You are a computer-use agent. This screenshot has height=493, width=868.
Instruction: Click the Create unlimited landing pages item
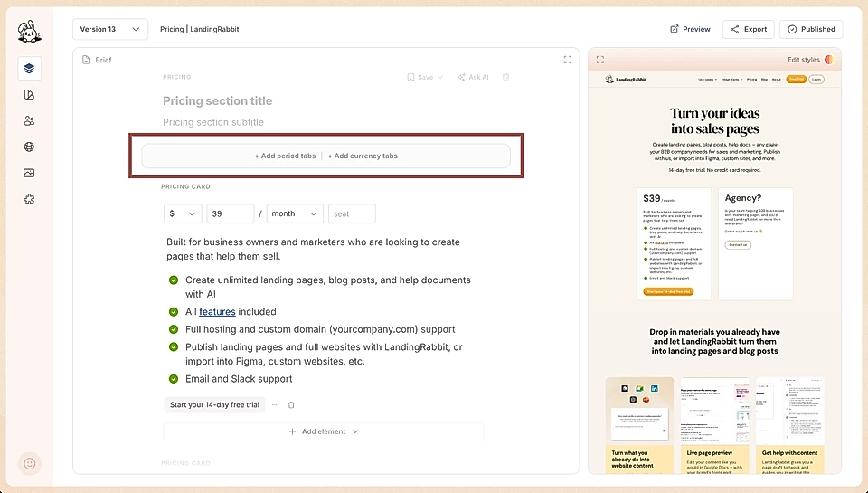coord(327,287)
